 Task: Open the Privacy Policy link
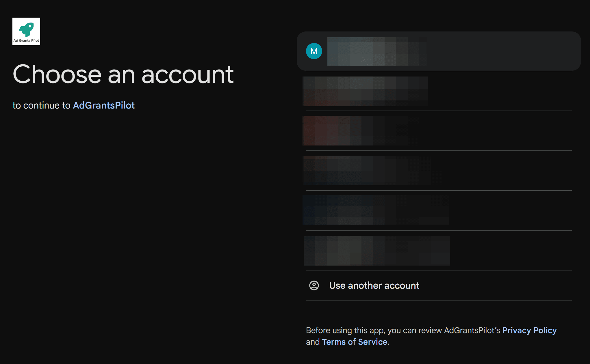click(529, 330)
